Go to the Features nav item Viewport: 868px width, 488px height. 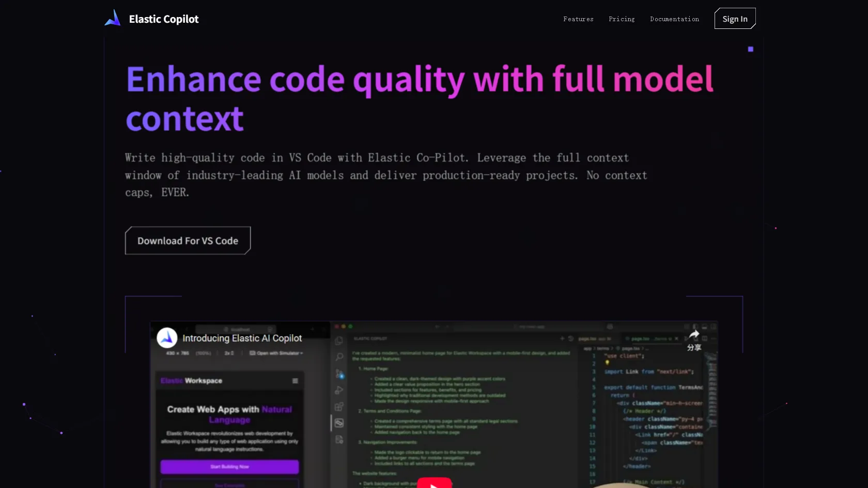(x=578, y=19)
